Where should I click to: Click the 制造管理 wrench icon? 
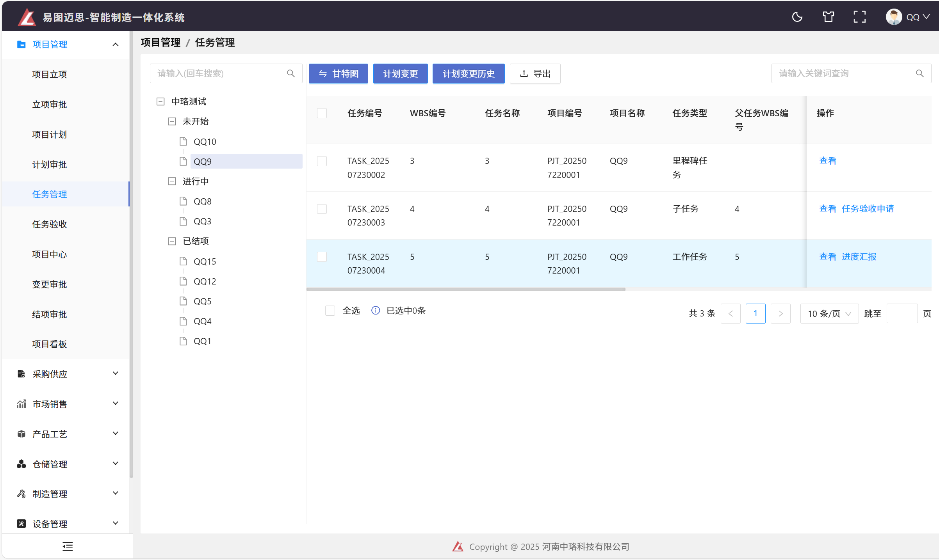[21, 494]
